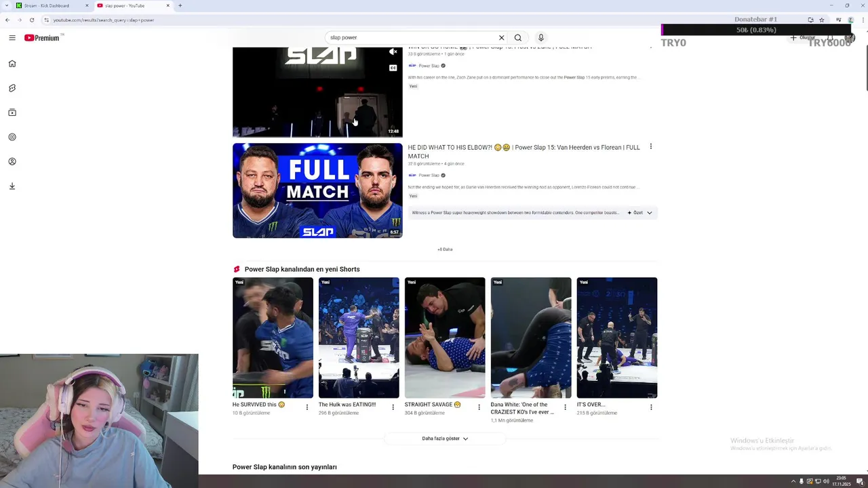Open the taskbar clock 23:05
Viewport: 868px width, 488px height.
(x=842, y=481)
